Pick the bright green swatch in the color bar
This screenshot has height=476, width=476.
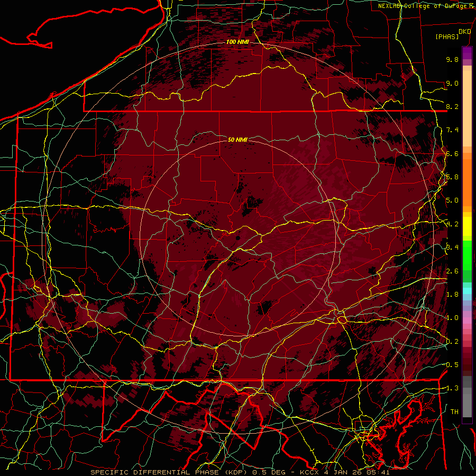[467, 255]
